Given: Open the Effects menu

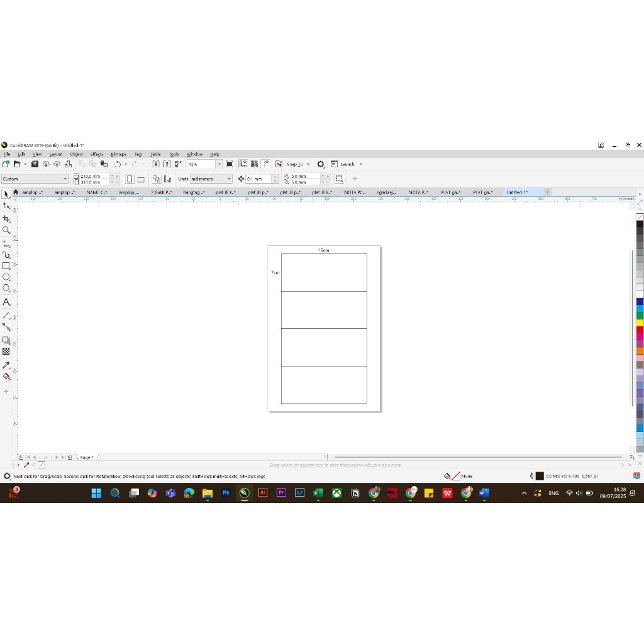Looking at the screenshot, I should 96,154.
